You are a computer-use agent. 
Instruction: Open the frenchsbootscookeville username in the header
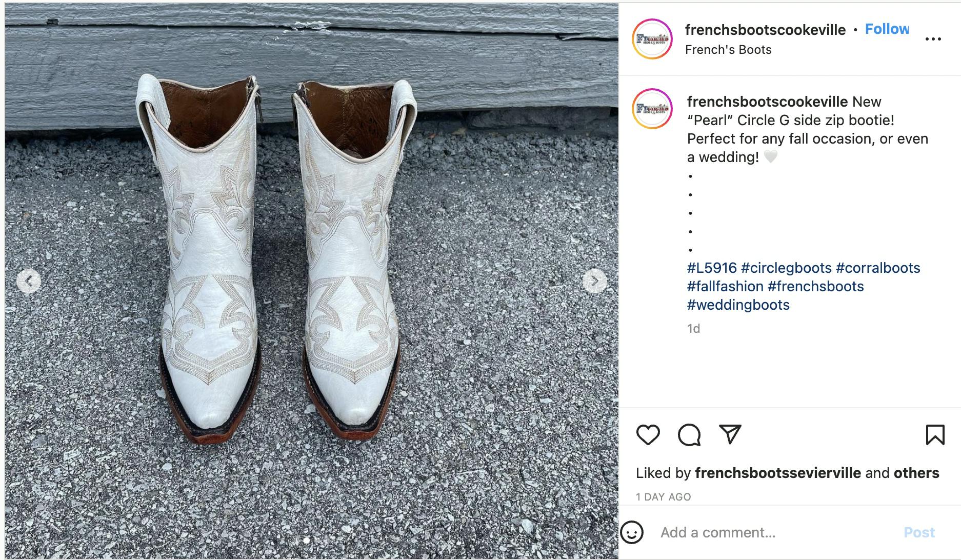pyautogui.click(x=765, y=30)
